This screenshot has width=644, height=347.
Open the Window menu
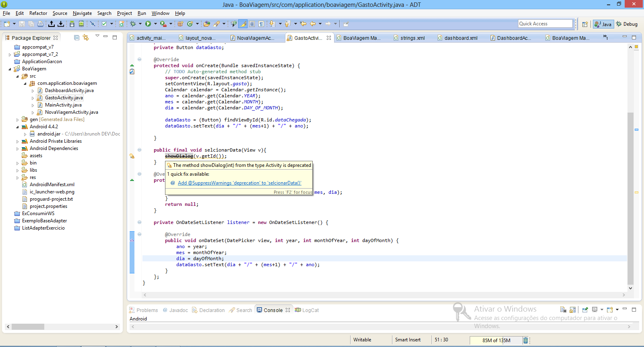coord(161,13)
